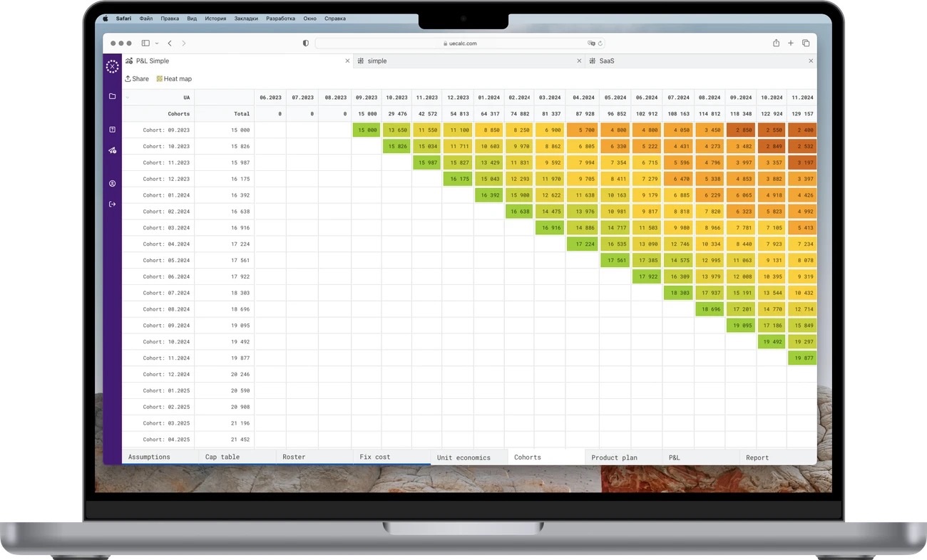Image resolution: width=927 pixels, height=560 pixels.
Task: Close the P&L Simple tab
Action: coord(348,61)
